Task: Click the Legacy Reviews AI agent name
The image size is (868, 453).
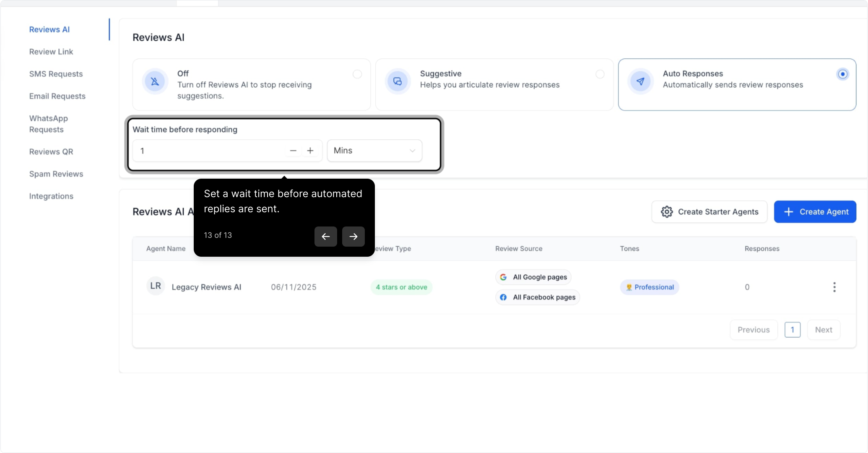Action: tap(206, 287)
